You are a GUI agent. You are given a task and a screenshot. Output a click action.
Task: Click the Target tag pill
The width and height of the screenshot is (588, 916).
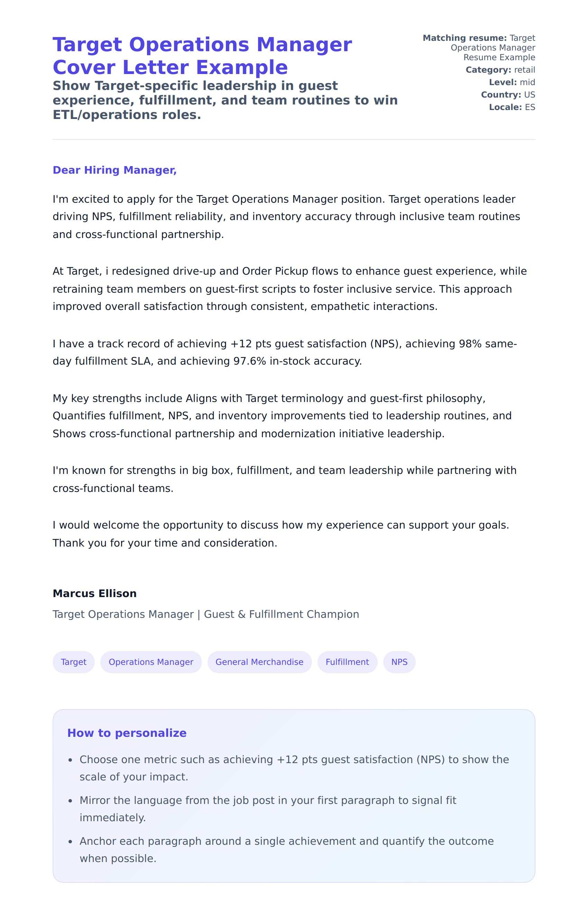tap(73, 662)
